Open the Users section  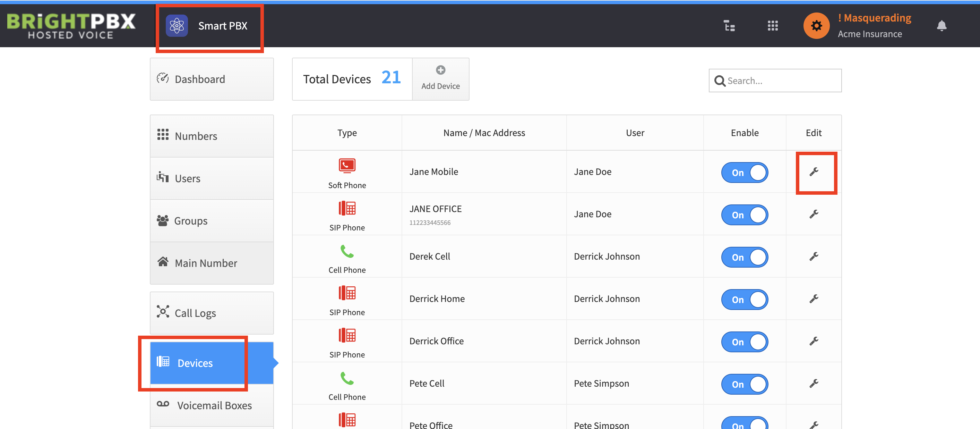[212, 178]
